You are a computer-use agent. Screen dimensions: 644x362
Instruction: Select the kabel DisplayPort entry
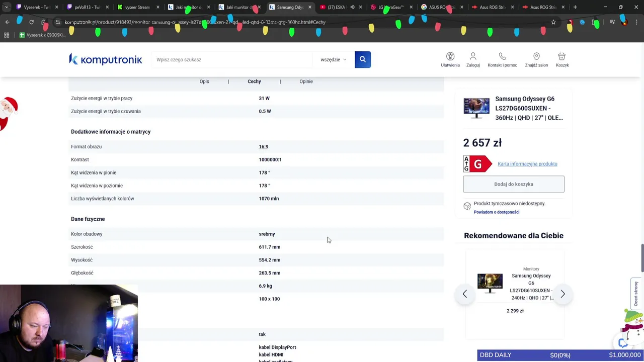(277, 347)
